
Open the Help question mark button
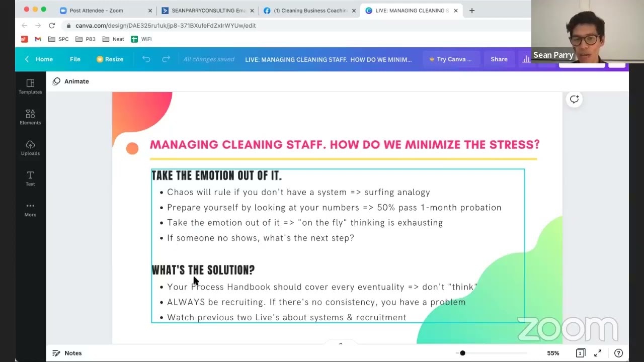[x=618, y=353]
